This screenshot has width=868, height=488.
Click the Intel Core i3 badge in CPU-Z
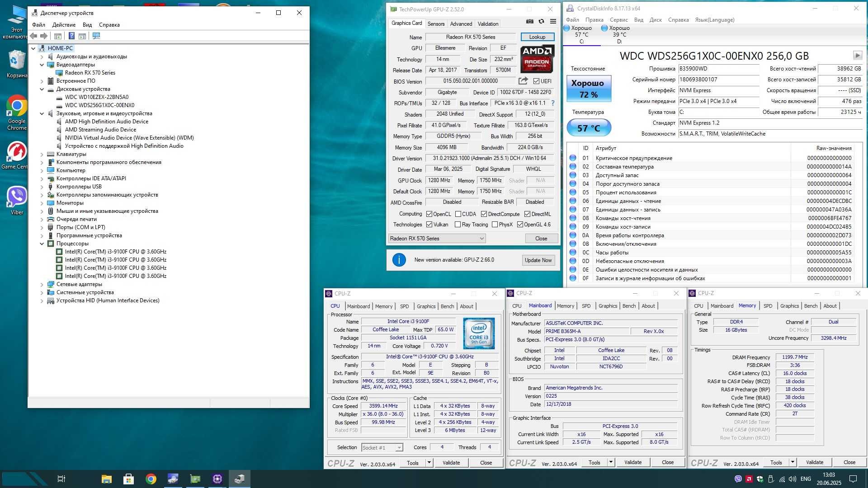point(479,333)
